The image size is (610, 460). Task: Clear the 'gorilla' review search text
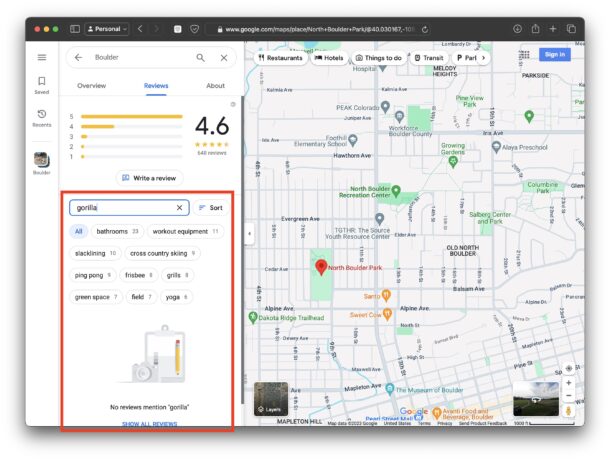click(x=180, y=208)
